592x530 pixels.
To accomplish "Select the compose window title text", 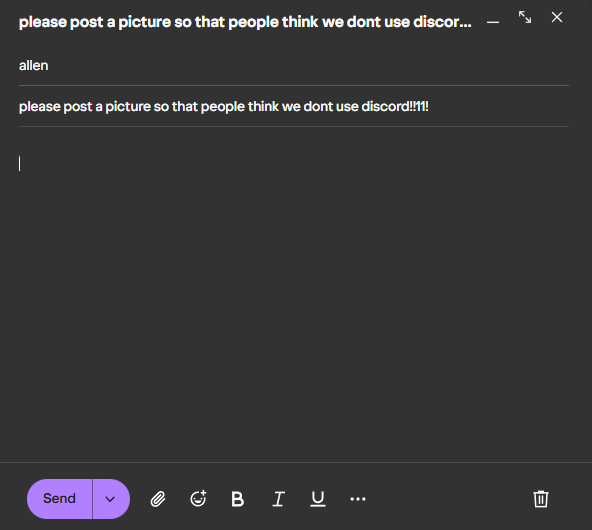I will [245, 22].
